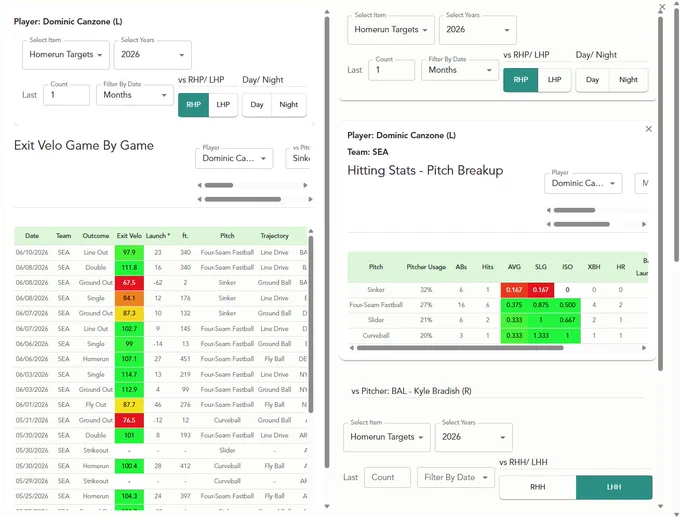Click ISO column header in Pitch Breakup

[567, 267]
